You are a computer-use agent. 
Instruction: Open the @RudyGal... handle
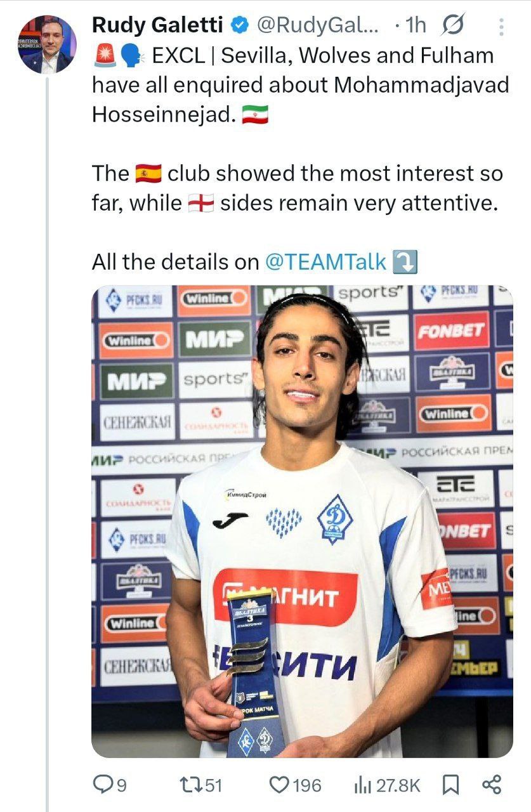(318, 26)
